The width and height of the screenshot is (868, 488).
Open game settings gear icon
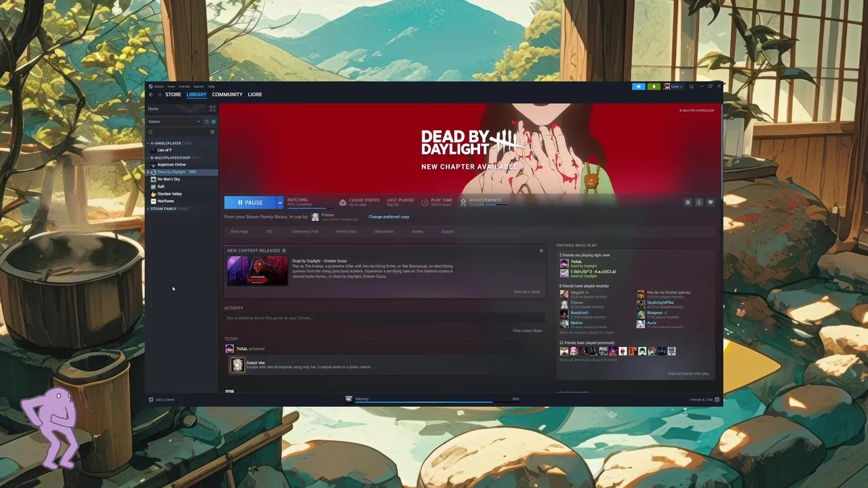pyautogui.click(x=688, y=202)
